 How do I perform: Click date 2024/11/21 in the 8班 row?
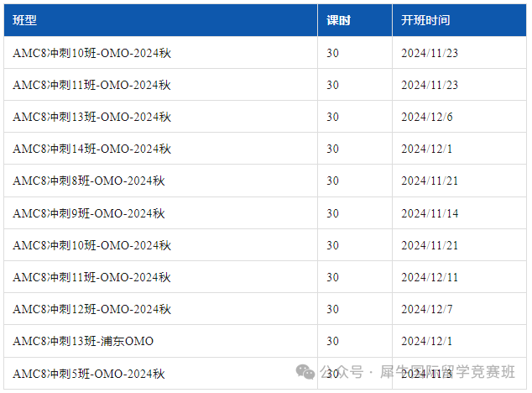click(430, 181)
